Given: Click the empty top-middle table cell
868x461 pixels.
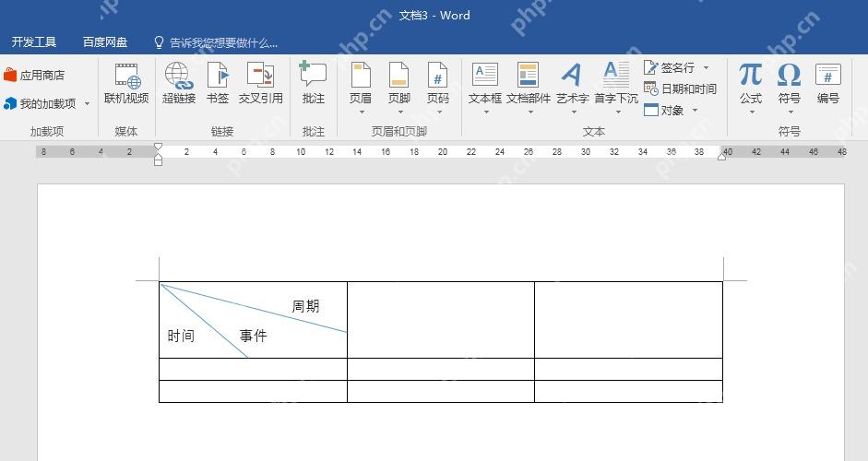Looking at the screenshot, I should 441,320.
